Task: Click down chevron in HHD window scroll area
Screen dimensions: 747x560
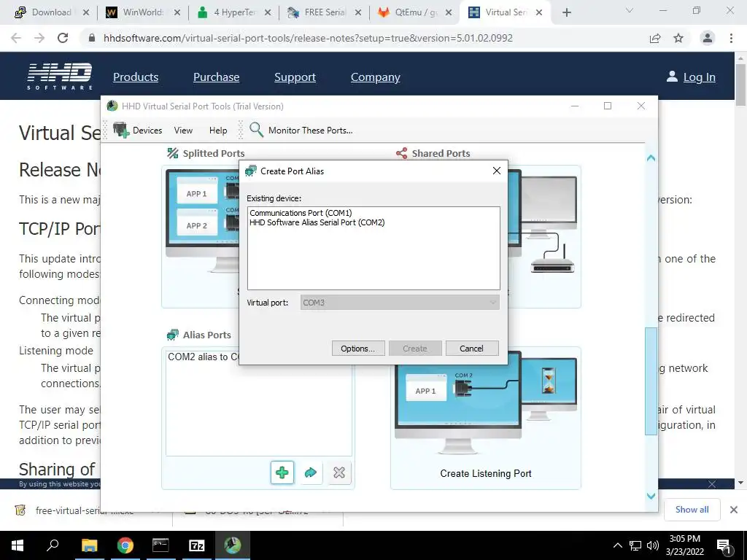Action: click(x=651, y=496)
